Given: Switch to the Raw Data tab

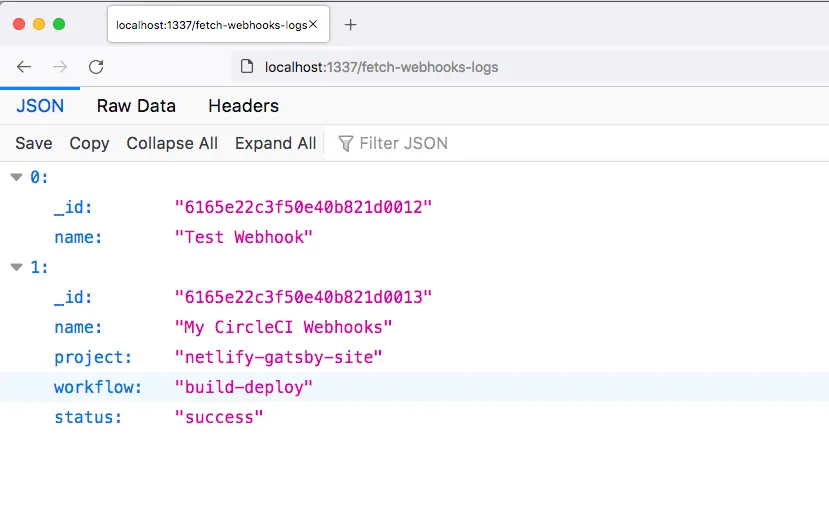Looking at the screenshot, I should coord(136,106).
